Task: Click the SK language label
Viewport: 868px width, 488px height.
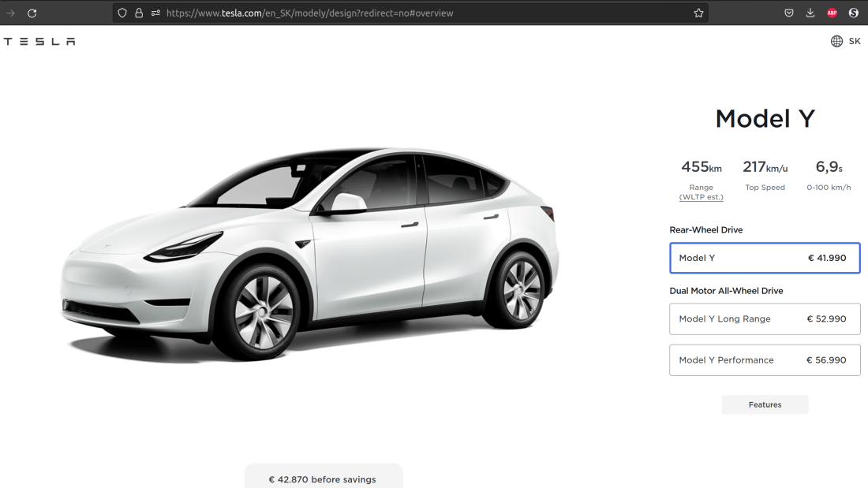Action: 855,41
